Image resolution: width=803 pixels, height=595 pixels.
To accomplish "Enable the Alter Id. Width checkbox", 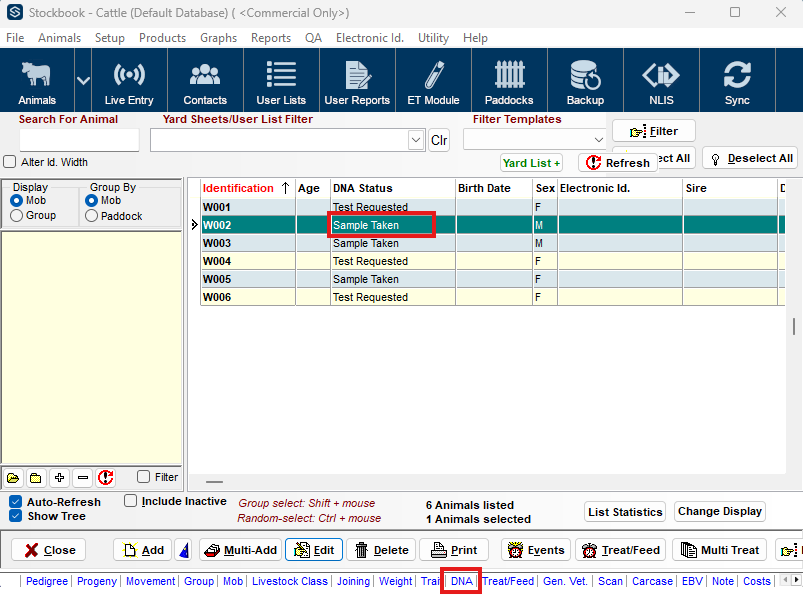I will 10,162.
